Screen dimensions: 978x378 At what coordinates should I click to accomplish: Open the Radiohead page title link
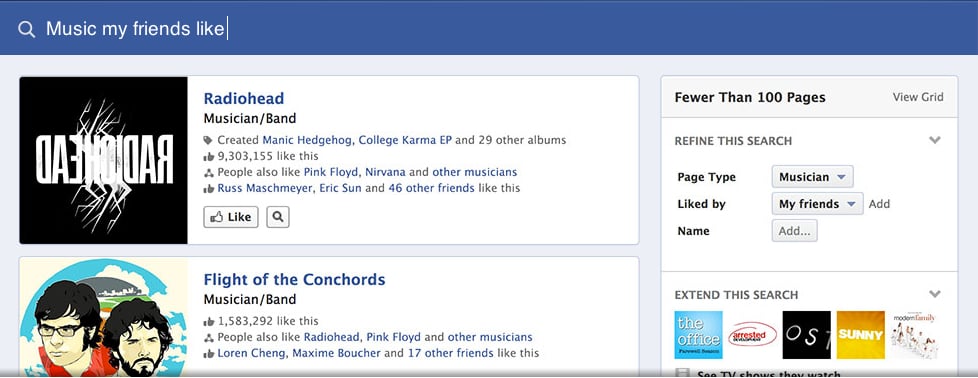244,99
